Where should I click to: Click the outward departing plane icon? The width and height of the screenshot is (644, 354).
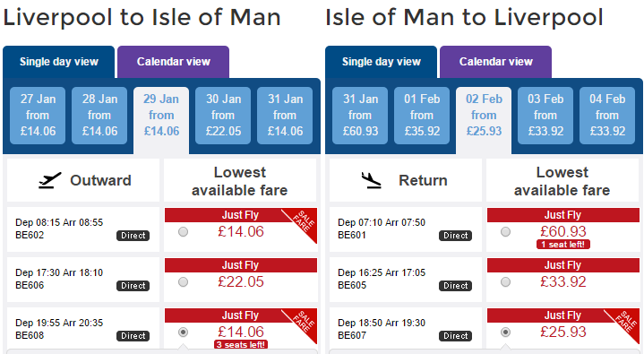pyautogui.click(x=50, y=180)
